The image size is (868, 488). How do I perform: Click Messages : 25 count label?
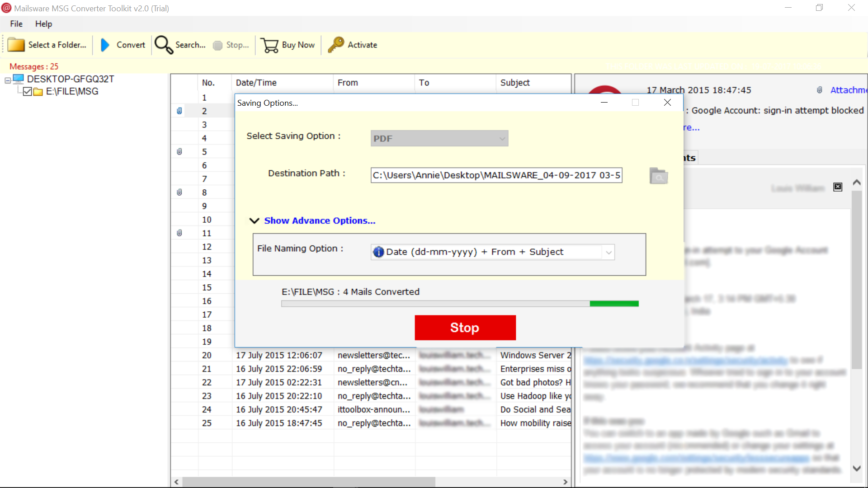[x=34, y=66]
